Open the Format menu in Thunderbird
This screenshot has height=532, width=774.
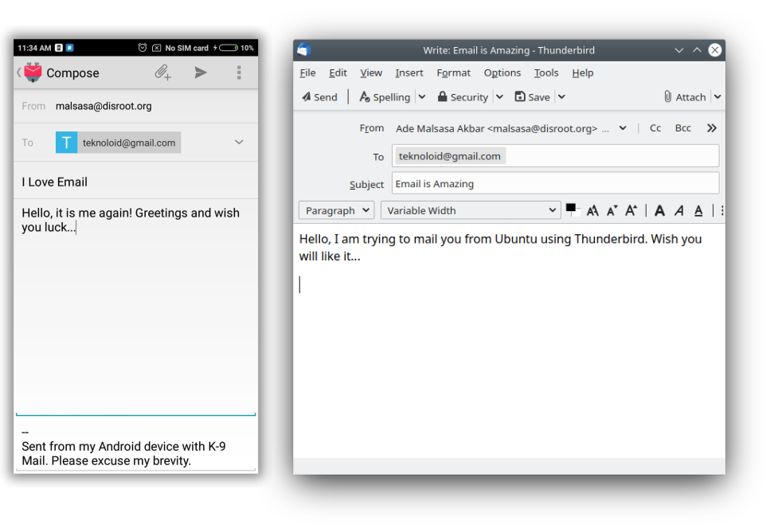pos(453,73)
